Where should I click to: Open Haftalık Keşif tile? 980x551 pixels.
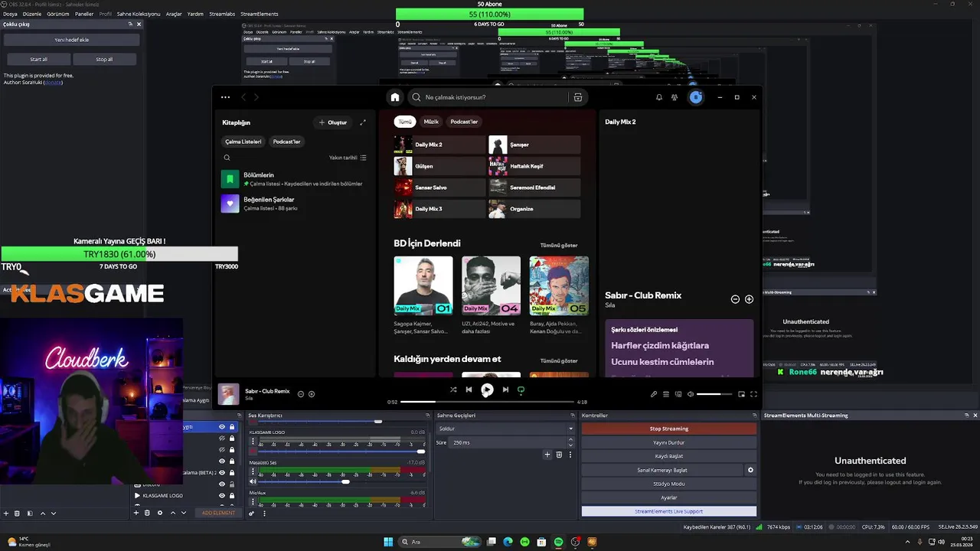[x=534, y=166]
